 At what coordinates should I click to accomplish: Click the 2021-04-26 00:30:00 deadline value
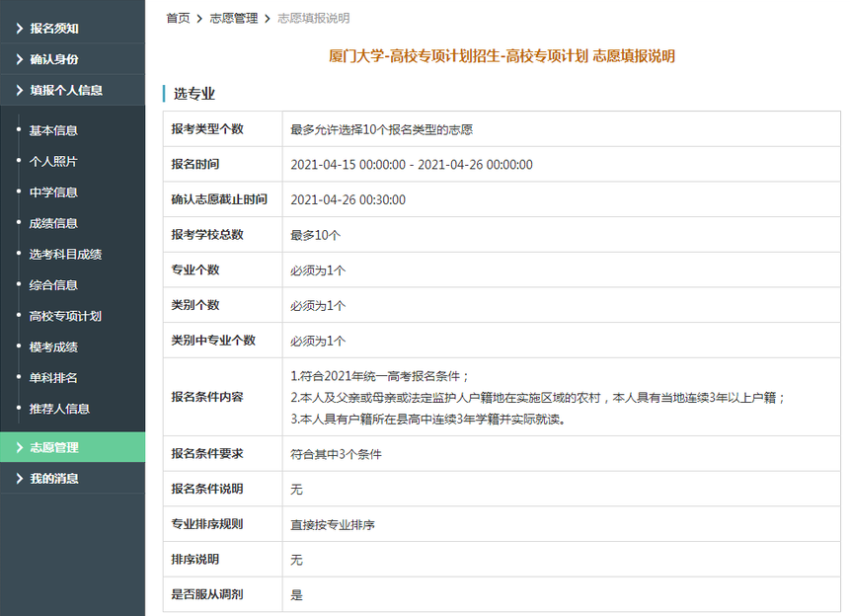(x=348, y=200)
